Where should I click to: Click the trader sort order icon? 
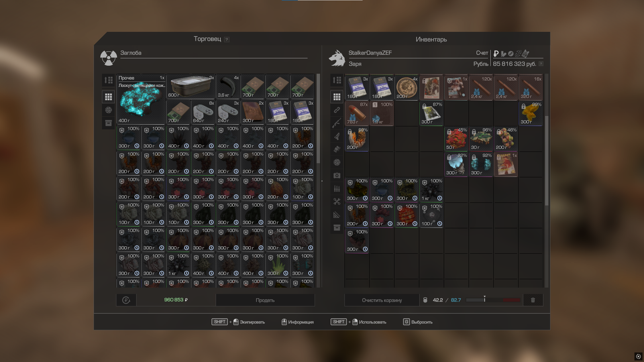108,80
